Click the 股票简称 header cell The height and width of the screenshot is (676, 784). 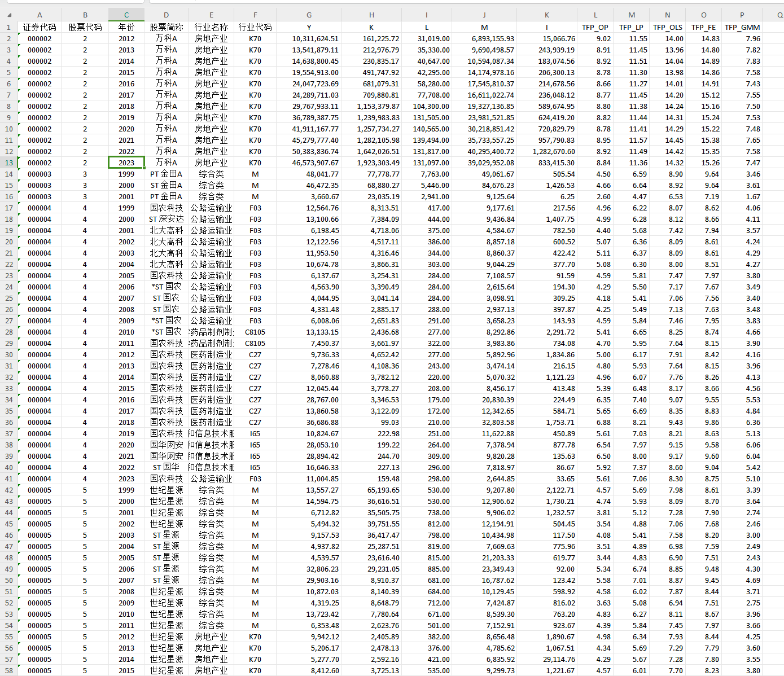click(x=166, y=27)
